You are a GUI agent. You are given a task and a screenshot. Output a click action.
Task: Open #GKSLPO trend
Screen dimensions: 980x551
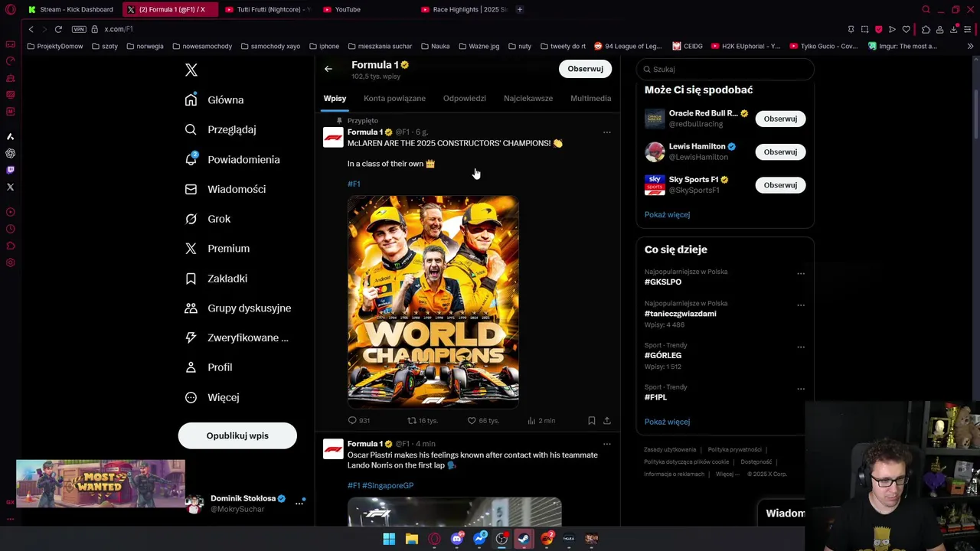[x=663, y=282]
